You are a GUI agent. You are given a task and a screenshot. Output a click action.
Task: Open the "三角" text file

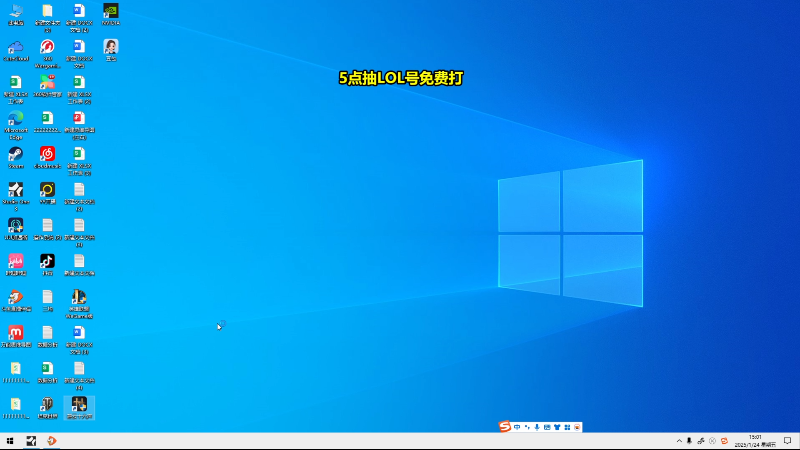pyautogui.click(x=47, y=300)
